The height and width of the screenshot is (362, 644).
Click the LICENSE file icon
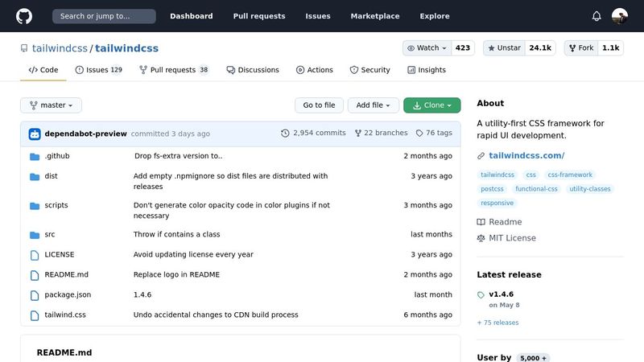tap(35, 255)
